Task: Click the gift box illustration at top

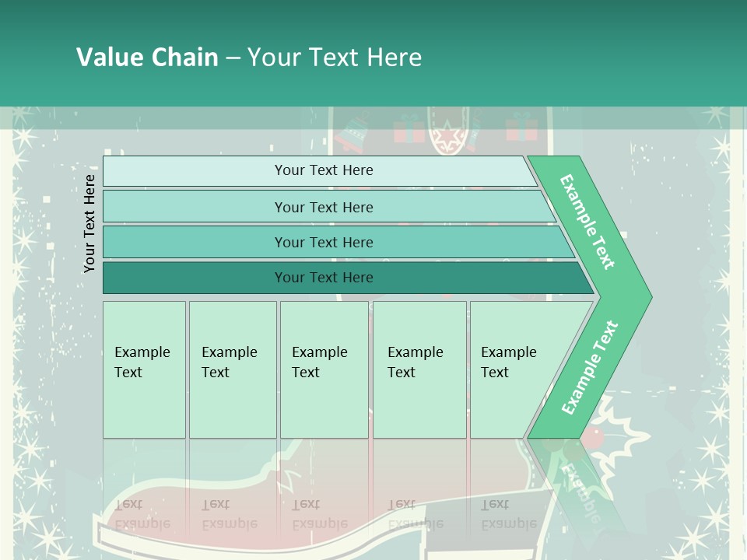Action: click(x=409, y=130)
